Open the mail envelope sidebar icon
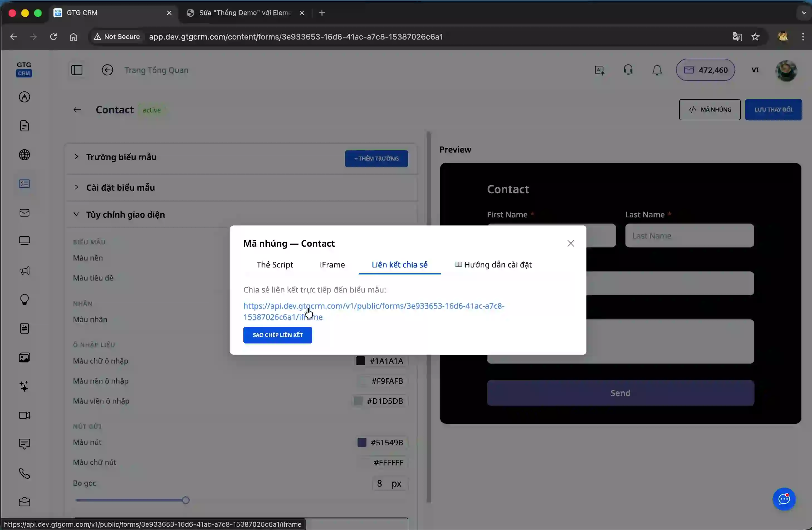Viewport: 812px width, 530px height. click(24, 213)
